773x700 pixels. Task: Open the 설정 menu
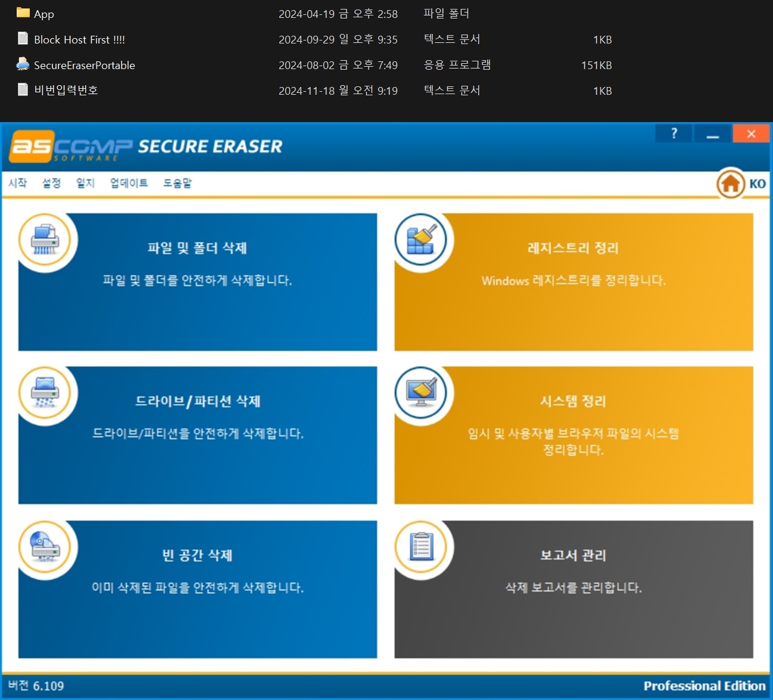[x=51, y=183]
